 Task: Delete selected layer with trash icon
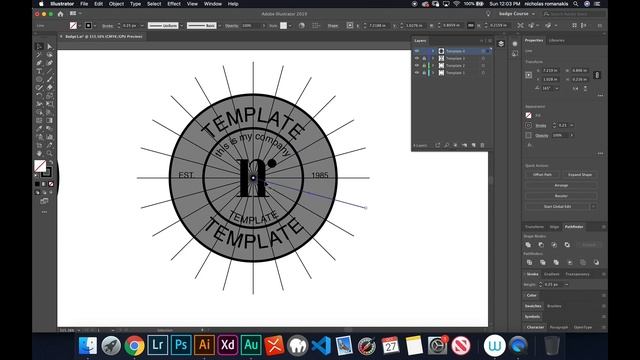[482, 145]
